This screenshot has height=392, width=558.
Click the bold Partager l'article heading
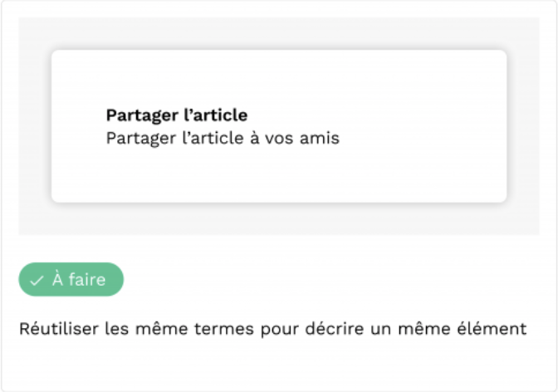(x=177, y=115)
